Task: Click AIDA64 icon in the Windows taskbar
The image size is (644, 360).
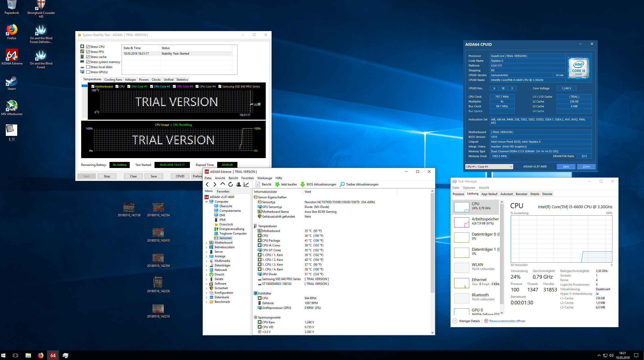Action: click(x=53, y=355)
